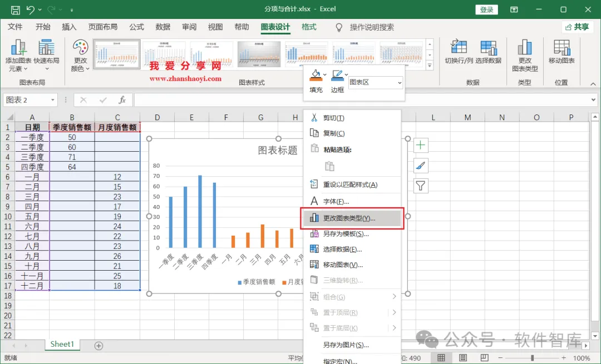This screenshot has height=364, width=601.
Task: Select first chart style thumbnail
Action: [117, 54]
